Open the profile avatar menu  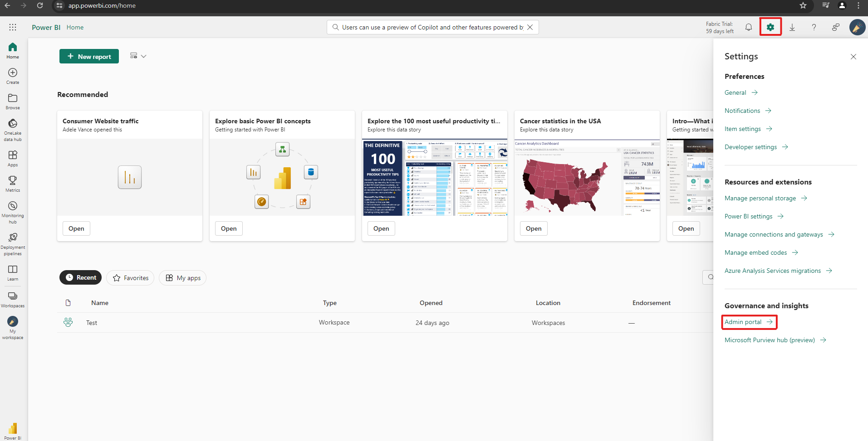pos(857,27)
